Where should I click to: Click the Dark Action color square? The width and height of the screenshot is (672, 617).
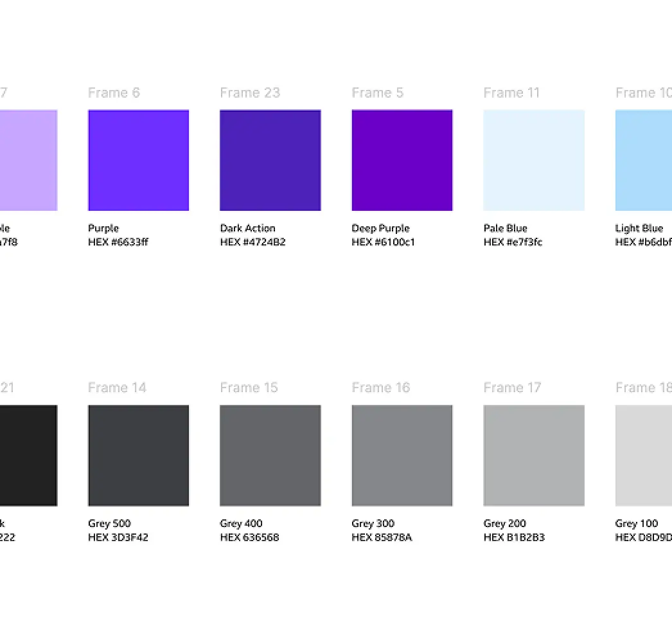270,160
